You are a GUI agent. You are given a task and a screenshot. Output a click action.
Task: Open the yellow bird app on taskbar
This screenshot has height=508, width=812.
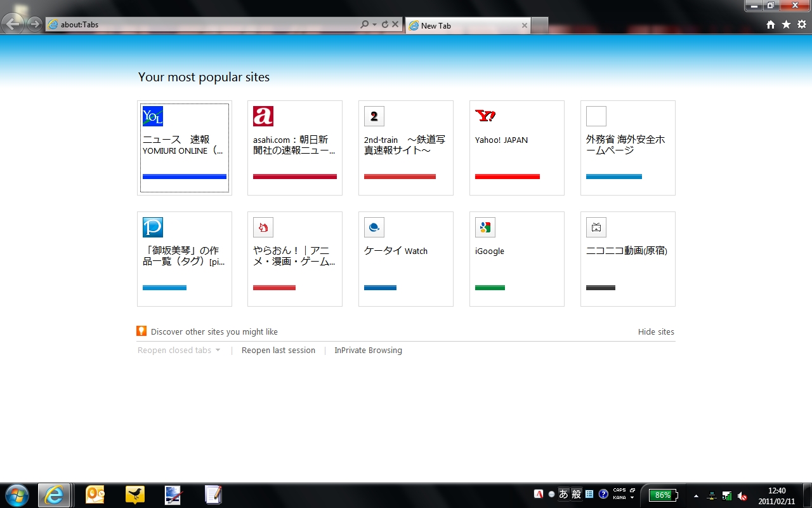point(135,495)
